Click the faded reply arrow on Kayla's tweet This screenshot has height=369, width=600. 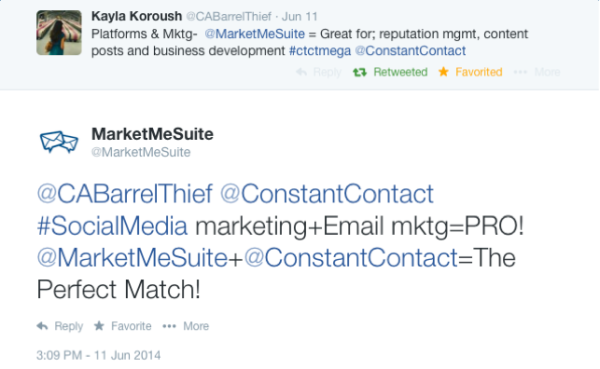pyautogui.click(x=301, y=72)
